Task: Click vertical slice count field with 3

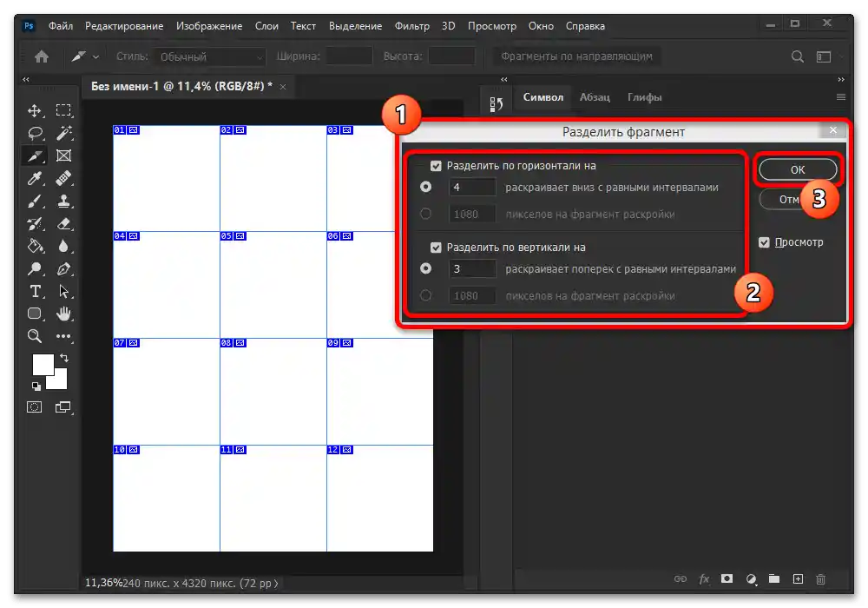Action: click(x=471, y=268)
